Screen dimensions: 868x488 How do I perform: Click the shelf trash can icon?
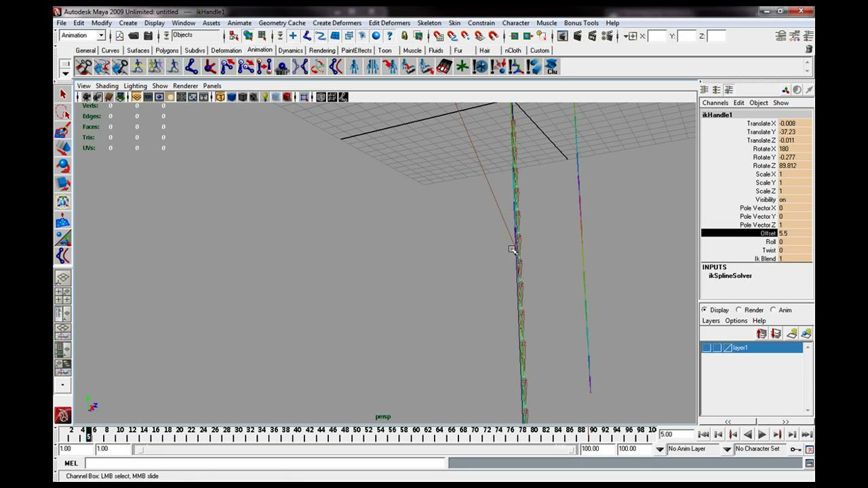[x=808, y=49]
